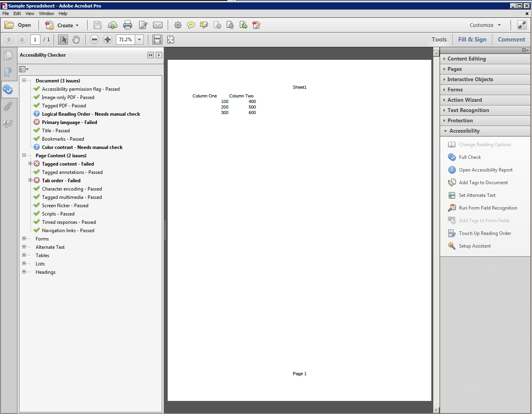This screenshot has height=414, width=532.
Task: Open the Window menu
Action: (46, 13)
